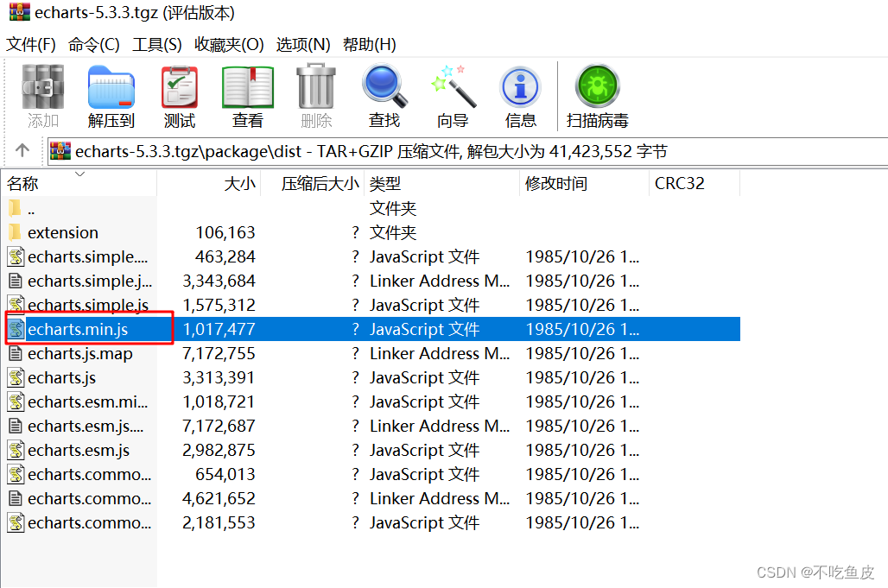The width and height of the screenshot is (888, 588).
Task: Toggle sort arrow above Name column
Action: [79, 174]
